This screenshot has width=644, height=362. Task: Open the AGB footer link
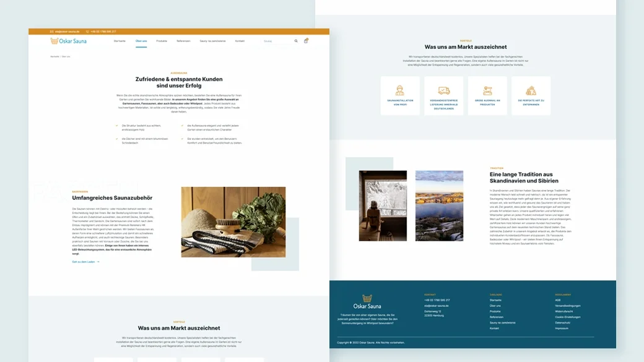pyautogui.click(x=558, y=300)
